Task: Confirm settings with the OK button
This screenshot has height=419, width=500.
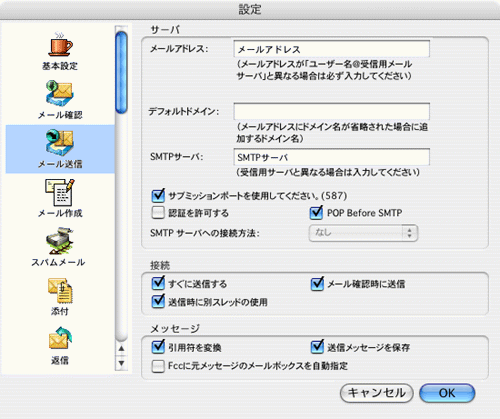Action: (x=447, y=393)
